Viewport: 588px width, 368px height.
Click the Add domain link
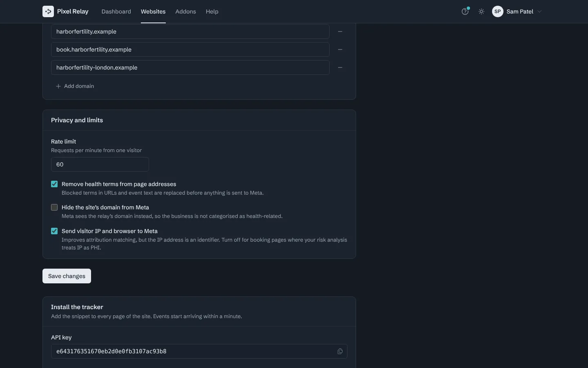coord(75,86)
